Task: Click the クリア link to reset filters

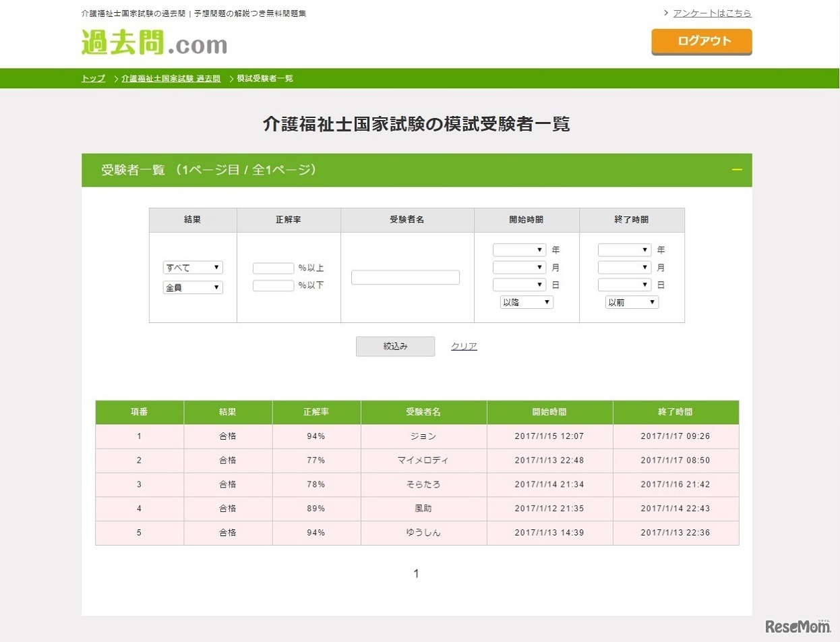Action: click(464, 345)
